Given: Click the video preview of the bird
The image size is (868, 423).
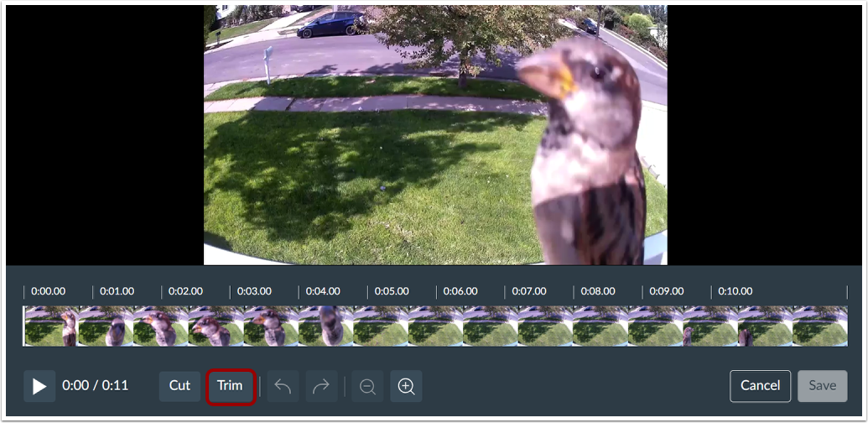Looking at the screenshot, I should pyautogui.click(x=435, y=135).
